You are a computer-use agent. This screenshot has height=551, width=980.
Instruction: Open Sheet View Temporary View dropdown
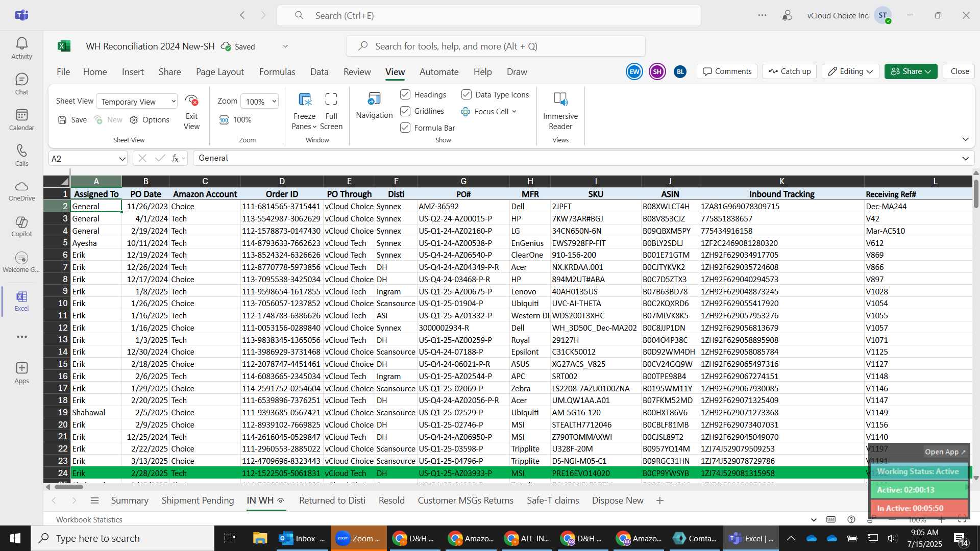coord(137,102)
